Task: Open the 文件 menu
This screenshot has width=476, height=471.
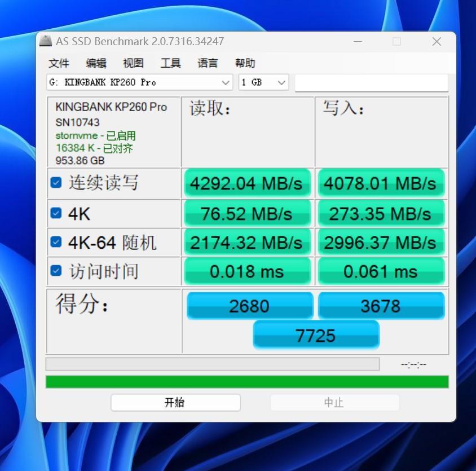Action: tap(59, 63)
